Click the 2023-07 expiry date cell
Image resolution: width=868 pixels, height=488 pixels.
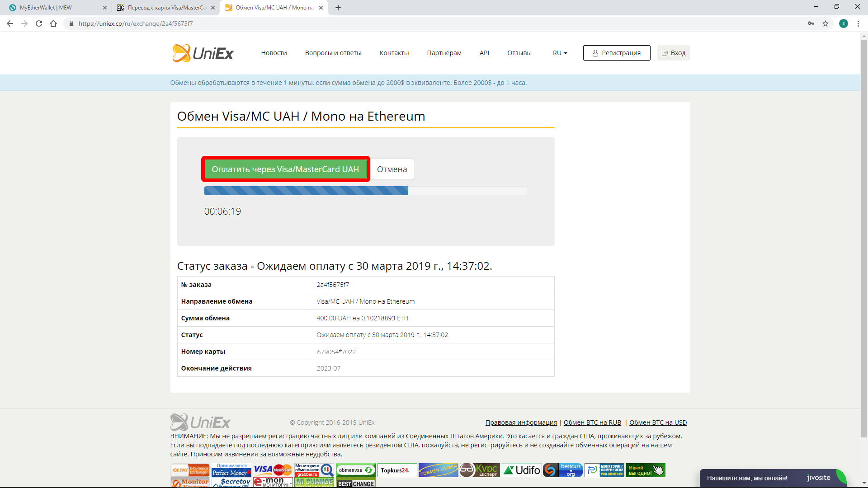click(433, 368)
